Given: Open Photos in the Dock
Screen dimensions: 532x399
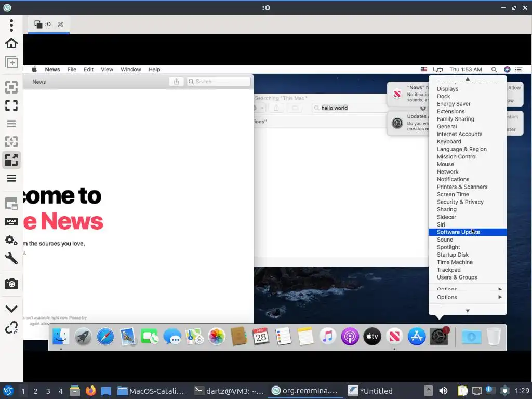Looking at the screenshot, I should [217, 337].
